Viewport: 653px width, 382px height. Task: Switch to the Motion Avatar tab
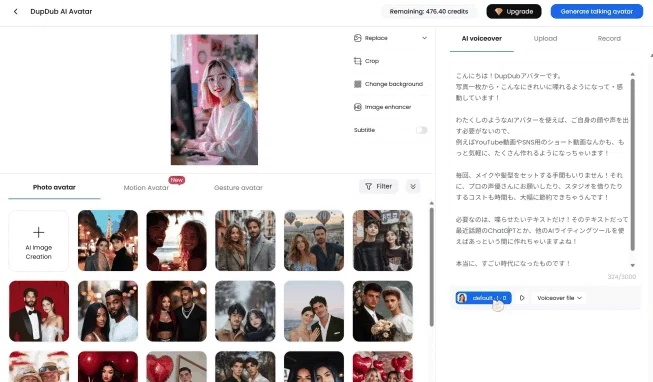coord(146,188)
